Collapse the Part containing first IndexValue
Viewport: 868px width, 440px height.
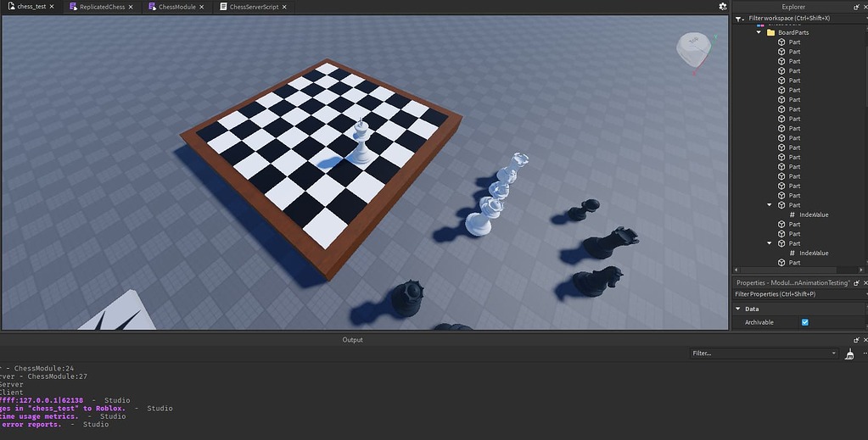[x=770, y=205]
